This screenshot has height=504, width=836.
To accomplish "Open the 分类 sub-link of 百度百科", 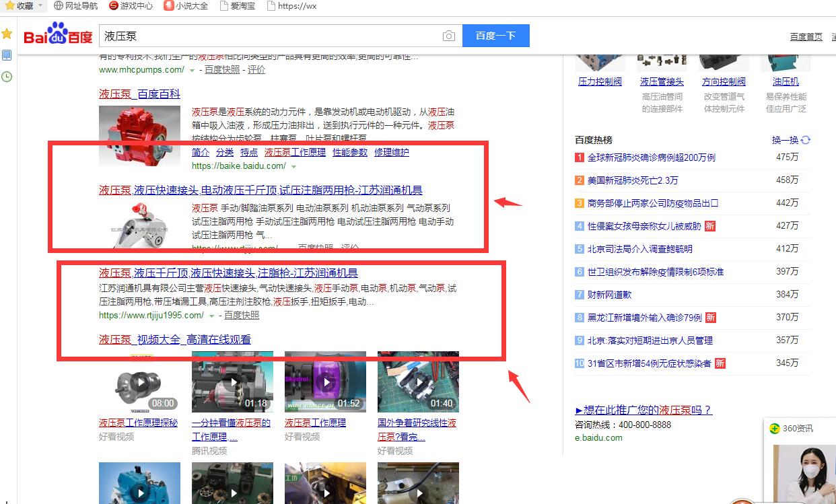I will coord(225,152).
